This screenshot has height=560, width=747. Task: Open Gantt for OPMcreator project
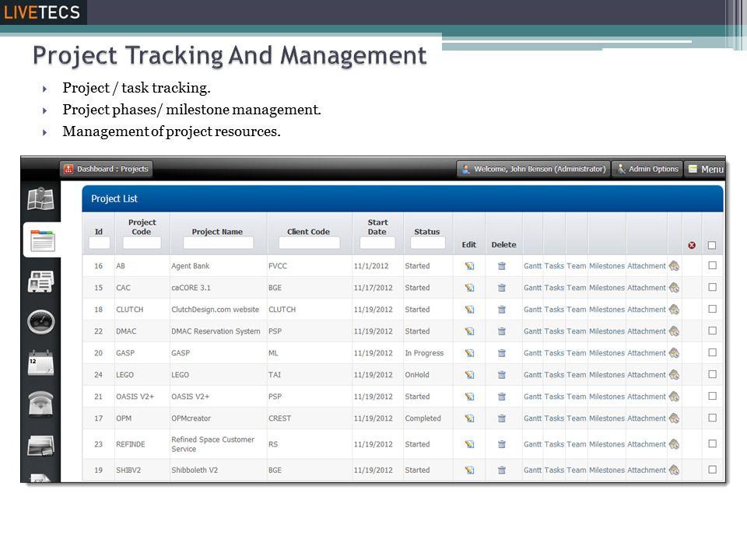click(532, 418)
